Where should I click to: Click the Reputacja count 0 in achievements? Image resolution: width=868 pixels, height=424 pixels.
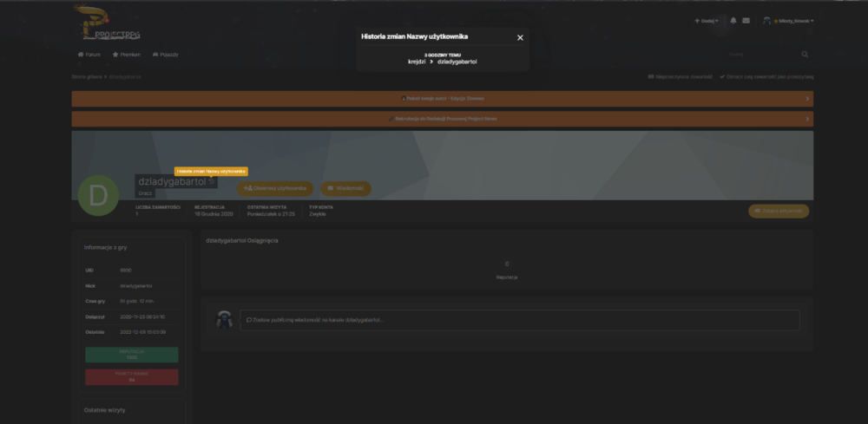coord(507,264)
